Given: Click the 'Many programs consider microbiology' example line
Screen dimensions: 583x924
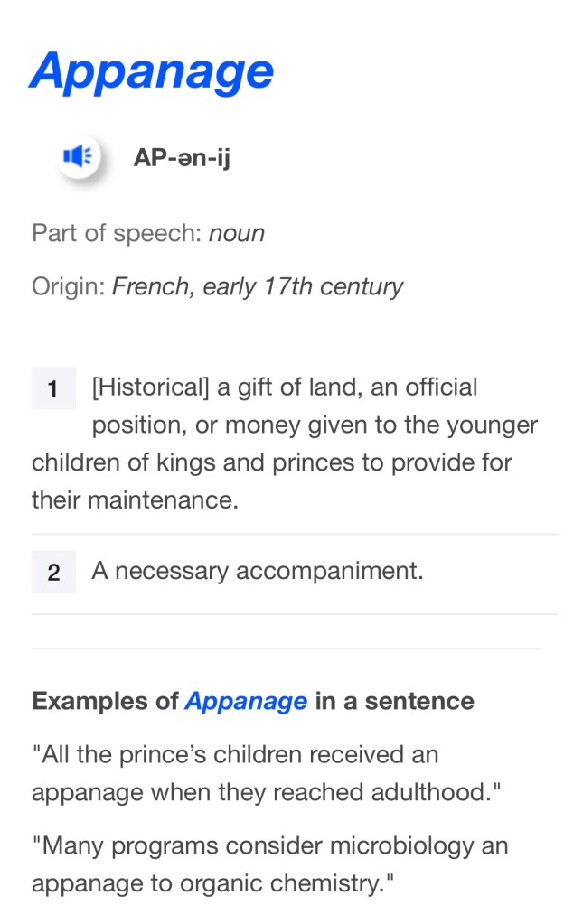Looking at the screenshot, I should coord(270,846).
